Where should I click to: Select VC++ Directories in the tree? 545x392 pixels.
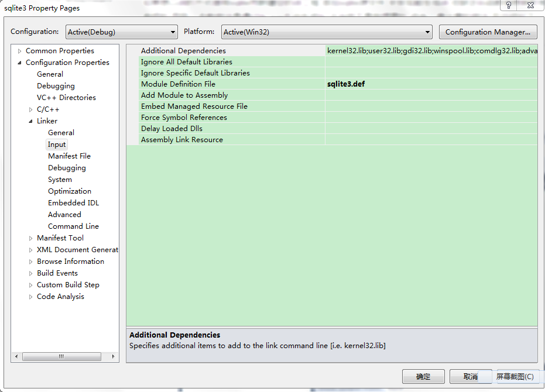tap(66, 98)
